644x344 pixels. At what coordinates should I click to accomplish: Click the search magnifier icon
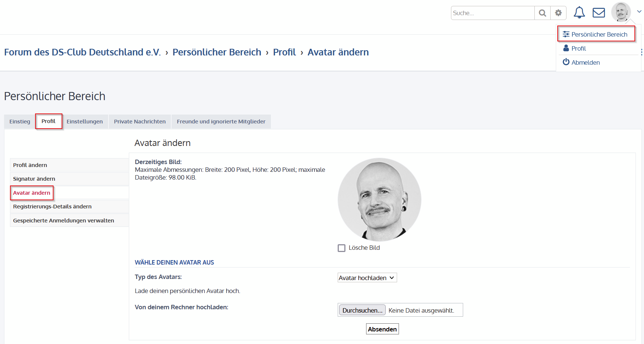click(542, 13)
